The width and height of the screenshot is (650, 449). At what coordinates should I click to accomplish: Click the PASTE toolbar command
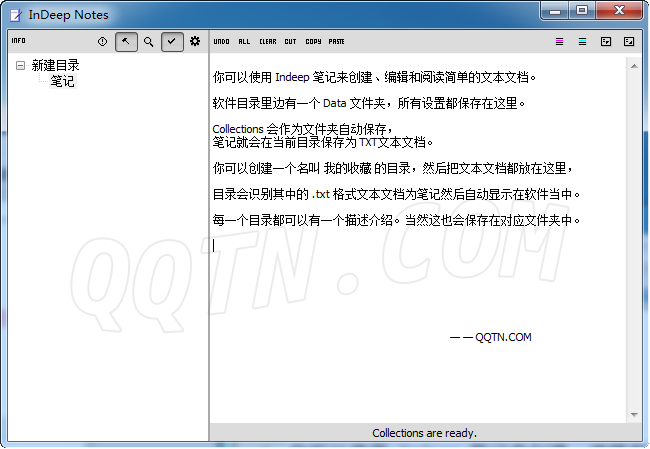click(336, 42)
